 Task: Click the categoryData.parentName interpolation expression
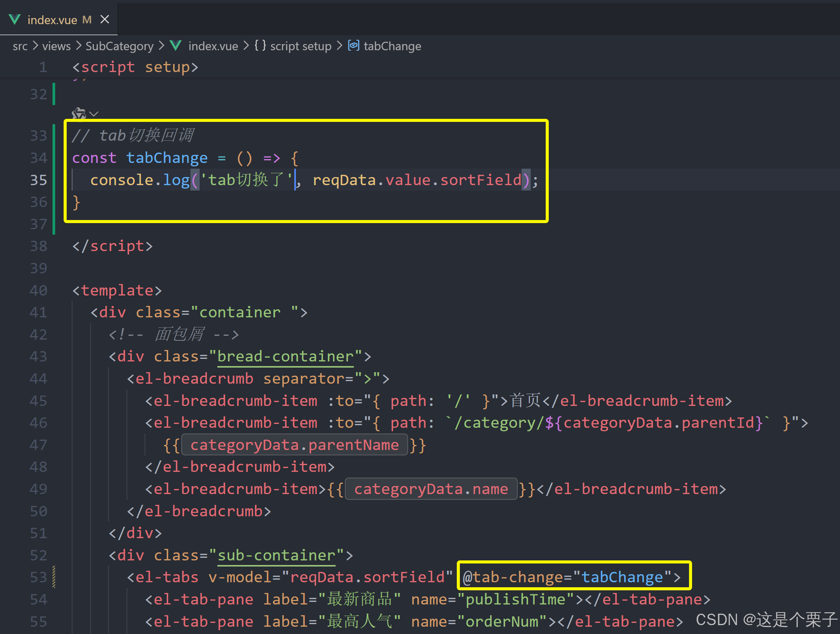(294, 445)
